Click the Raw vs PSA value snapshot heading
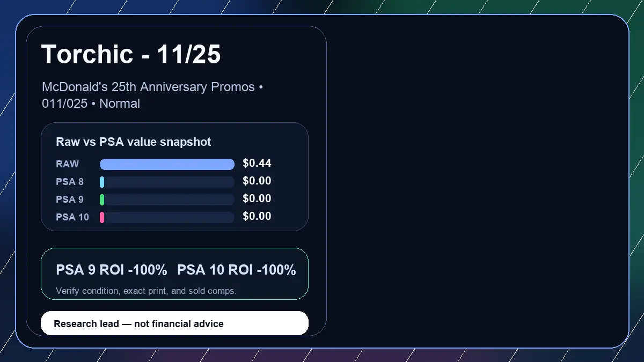This screenshot has height=362, width=644. point(134,142)
